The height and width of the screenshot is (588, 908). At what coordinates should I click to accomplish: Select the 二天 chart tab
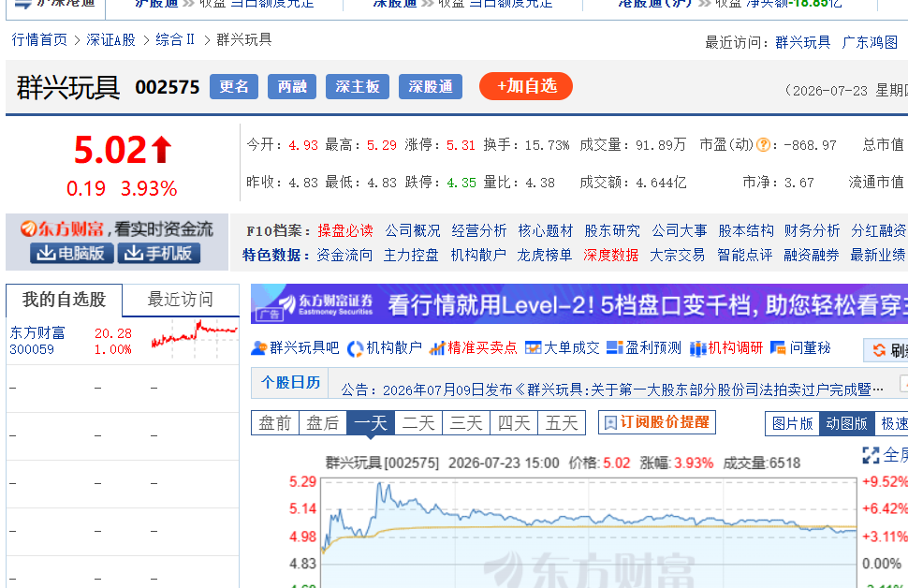pos(418,423)
